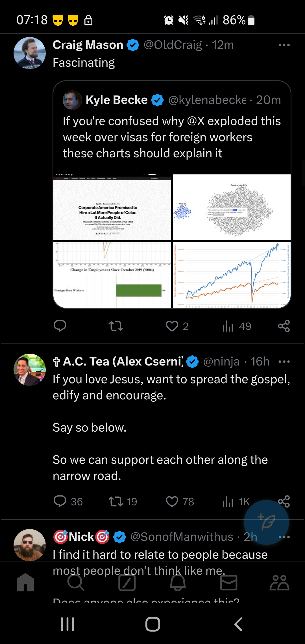The image size is (305, 644).
Task: Open Notifications bell in bottom bar
Action: (x=178, y=582)
